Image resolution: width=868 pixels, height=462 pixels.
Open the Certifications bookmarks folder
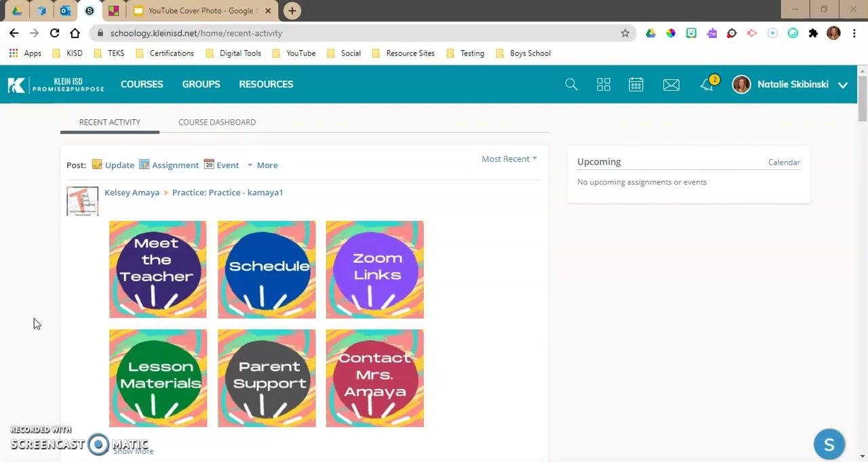coord(164,53)
